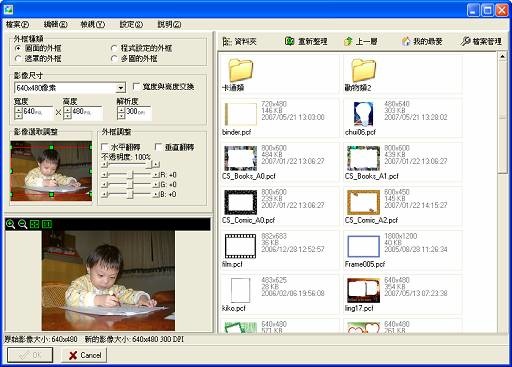The height and width of the screenshot is (367, 512).
Task: Select the CS_Comic_A2.pcf frame thumbnail
Action: [x=363, y=202]
